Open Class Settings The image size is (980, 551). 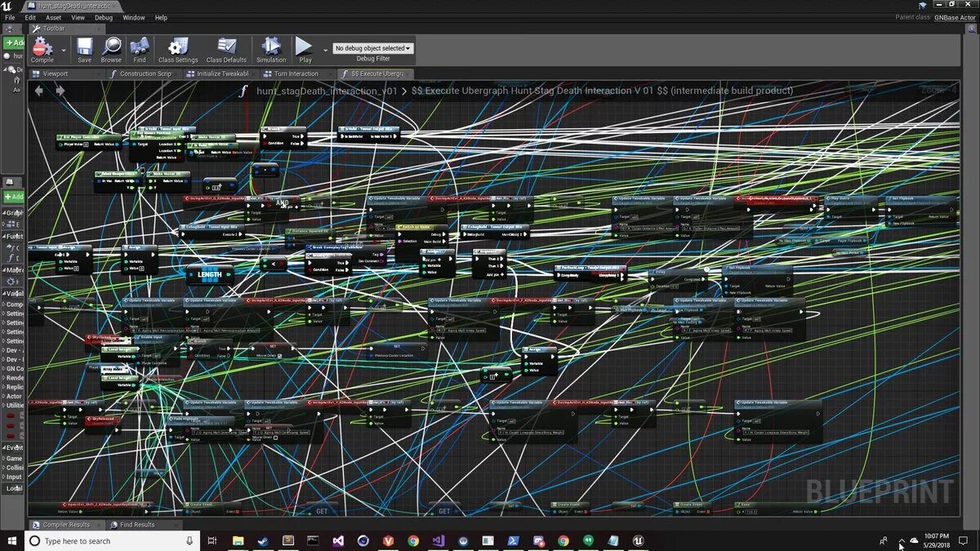(x=177, y=49)
